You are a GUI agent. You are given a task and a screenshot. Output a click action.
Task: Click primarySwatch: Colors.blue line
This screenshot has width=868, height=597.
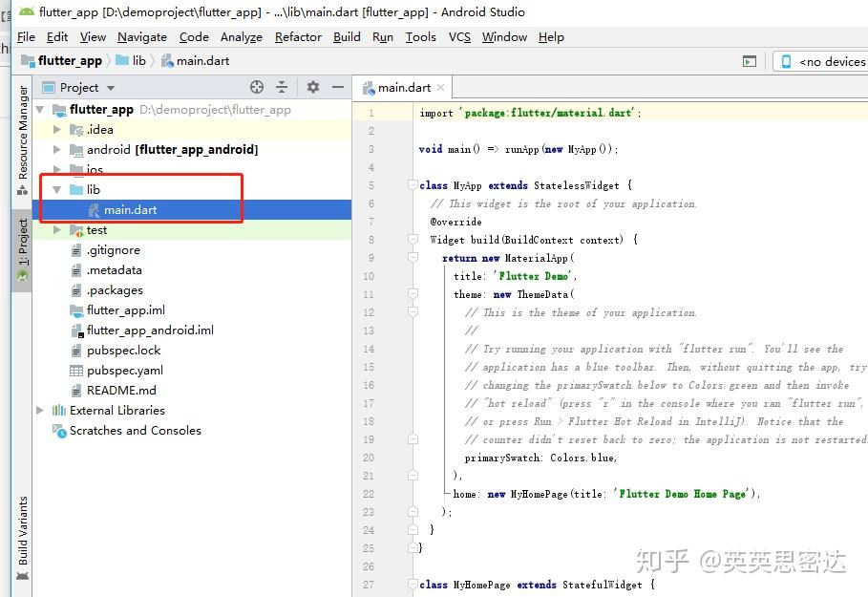click(540, 458)
